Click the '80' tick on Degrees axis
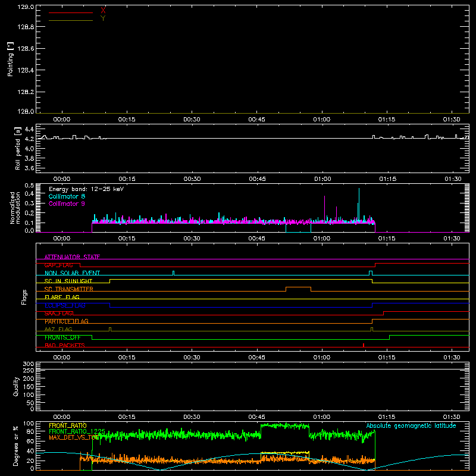Viewport: 476px width, 476px height. tap(30, 431)
